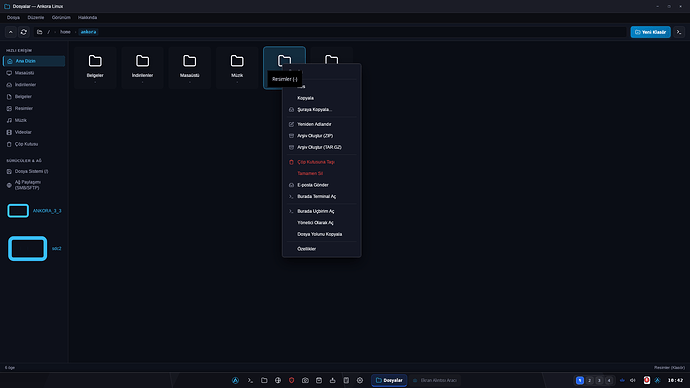This screenshot has width=690, height=388.
Task: Open the web browser globe icon
Action: click(x=278, y=381)
